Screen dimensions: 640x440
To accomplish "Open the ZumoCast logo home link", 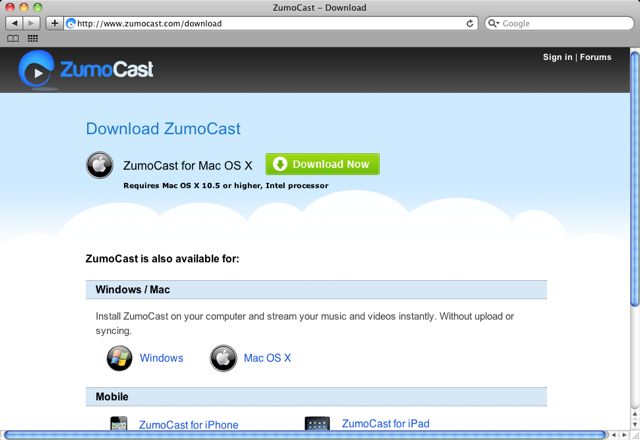I will pos(86,69).
